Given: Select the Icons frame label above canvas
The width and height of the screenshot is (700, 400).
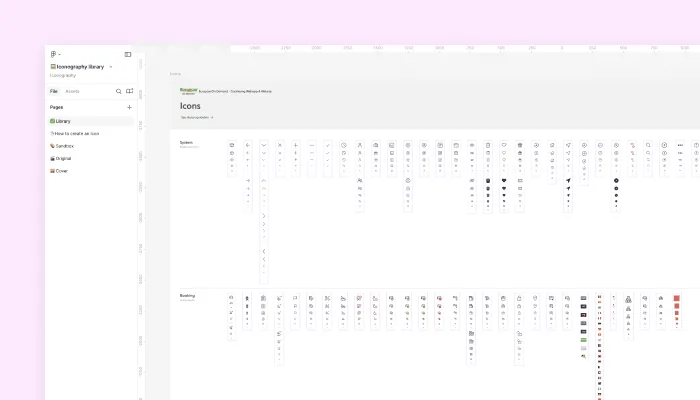Looking at the screenshot, I should click(175, 74).
